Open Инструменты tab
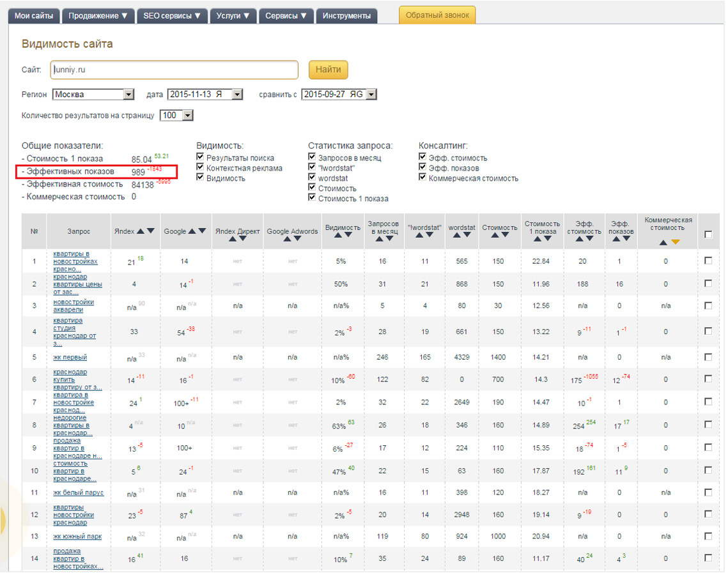The image size is (728, 573). coord(347,16)
